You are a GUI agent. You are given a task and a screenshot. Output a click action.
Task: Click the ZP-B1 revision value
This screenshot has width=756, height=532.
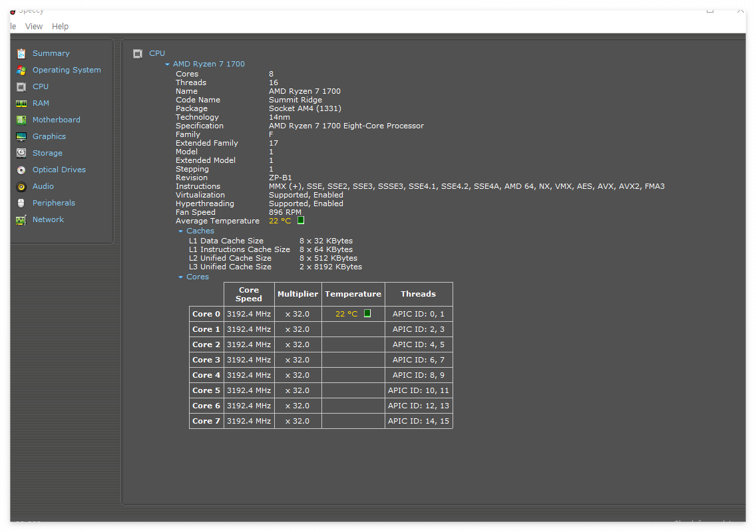280,178
